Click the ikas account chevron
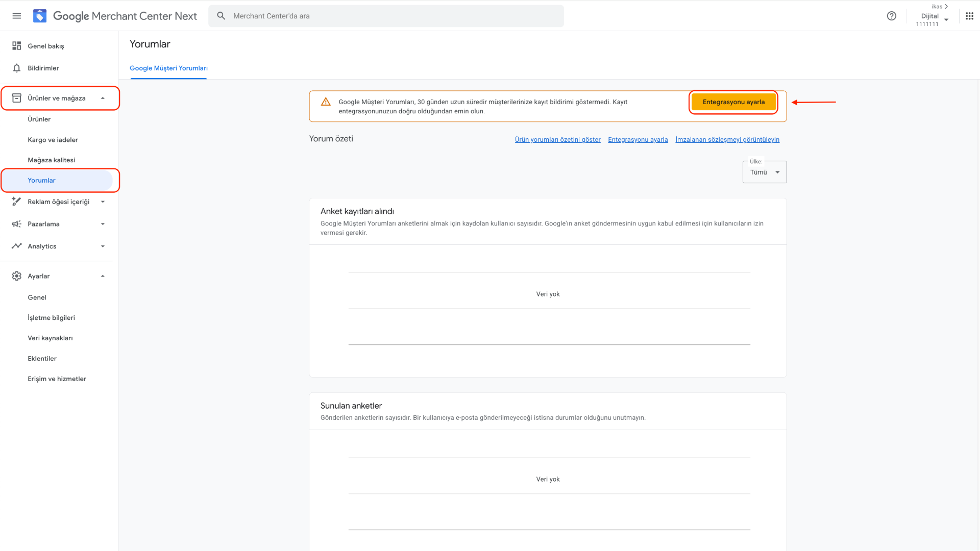 pyautogui.click(x=946, y=7)
